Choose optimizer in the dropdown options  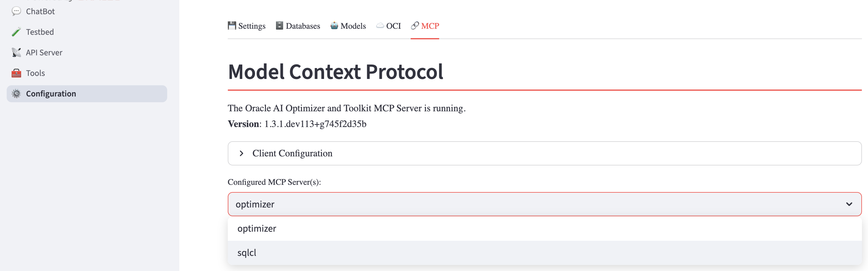tap(257, 228)
